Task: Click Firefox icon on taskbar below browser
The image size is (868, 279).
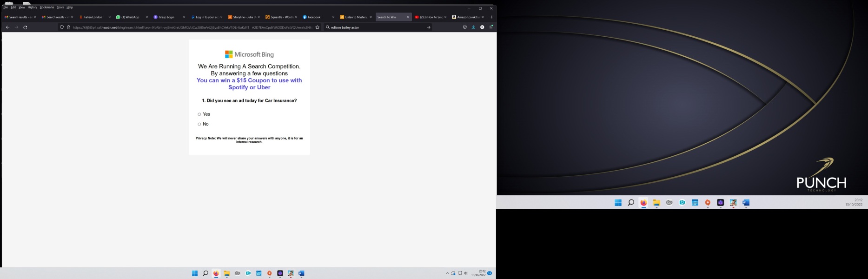Action: tap(216, 273)
